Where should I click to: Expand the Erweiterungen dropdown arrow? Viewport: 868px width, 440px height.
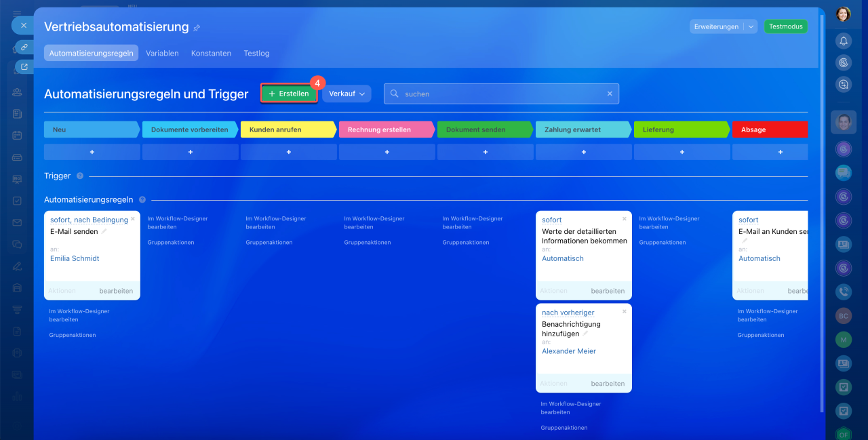750,26
